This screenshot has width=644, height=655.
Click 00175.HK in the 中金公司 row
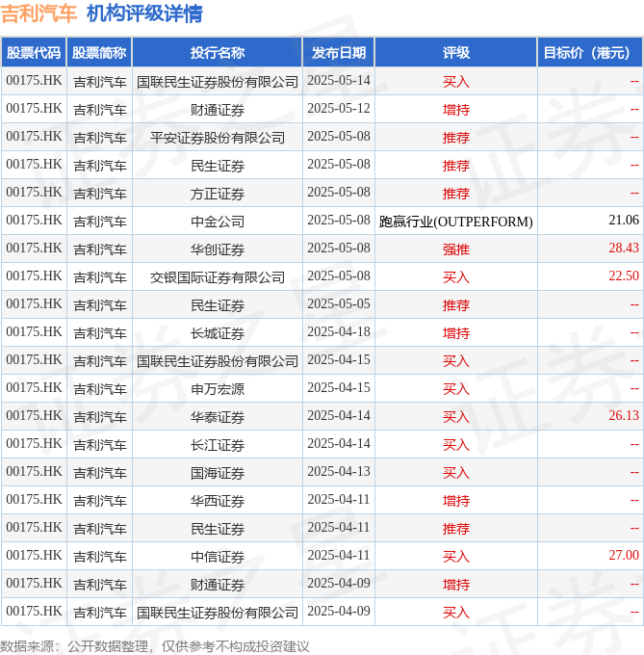[34, 221]
